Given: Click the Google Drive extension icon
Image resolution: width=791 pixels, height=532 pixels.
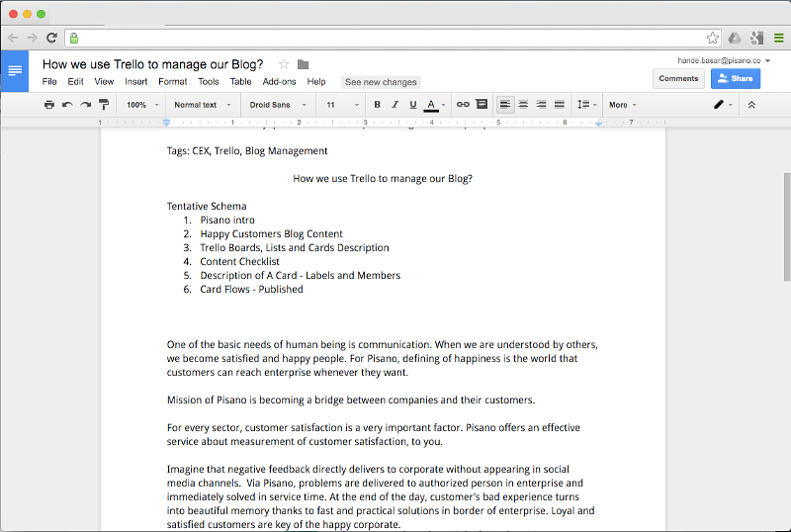Looking at the screenshot, I should coord(735,38).
